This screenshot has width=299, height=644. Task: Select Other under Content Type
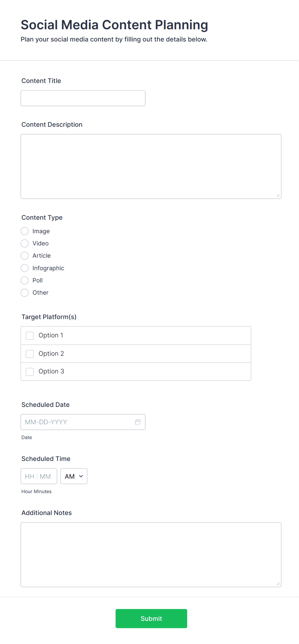click(x=24, y=293)
